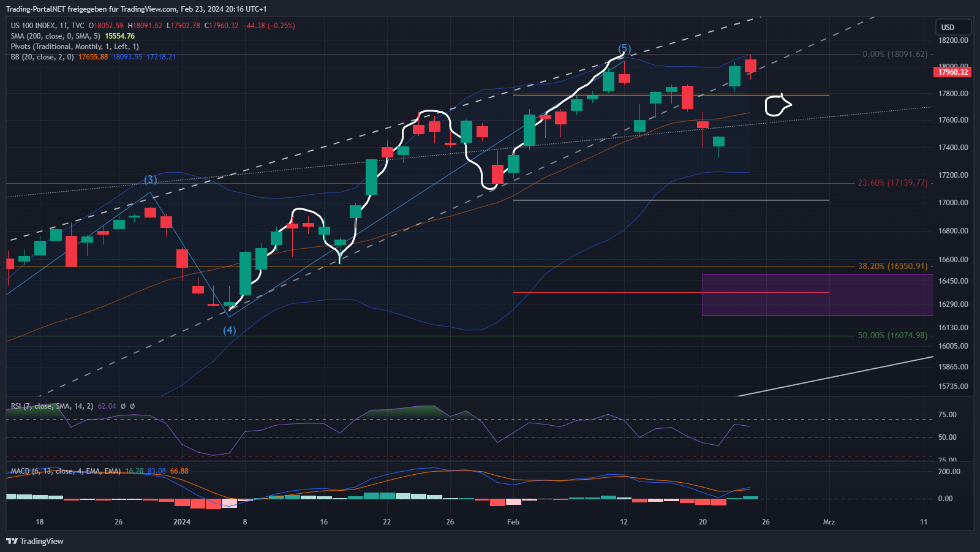Click the hand-drawn white arrow shape

(777, 105)
